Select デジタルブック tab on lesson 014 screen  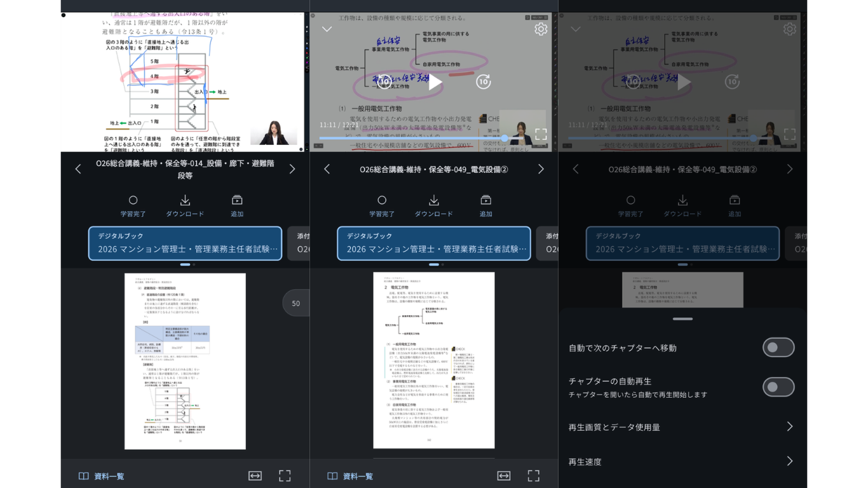click(185, 243)
